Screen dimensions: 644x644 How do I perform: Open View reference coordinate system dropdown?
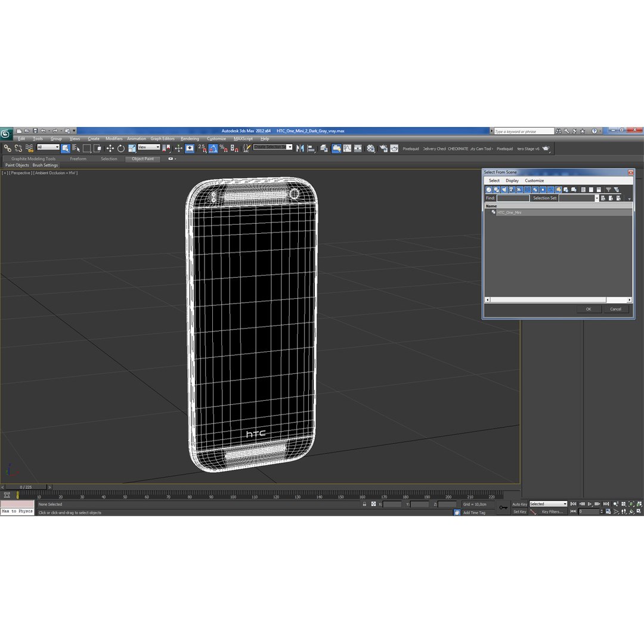tap(148, 147)
